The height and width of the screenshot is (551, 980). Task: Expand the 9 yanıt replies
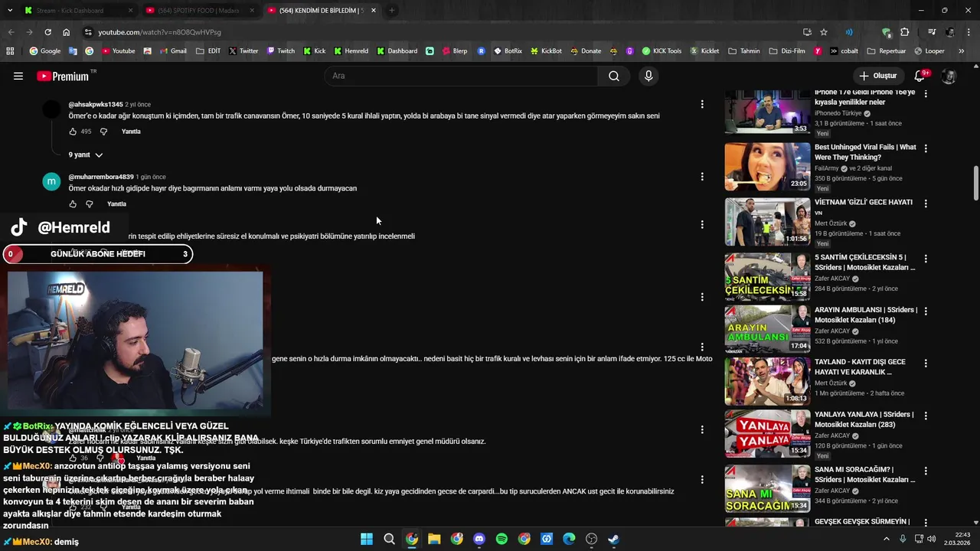(85, 155)
